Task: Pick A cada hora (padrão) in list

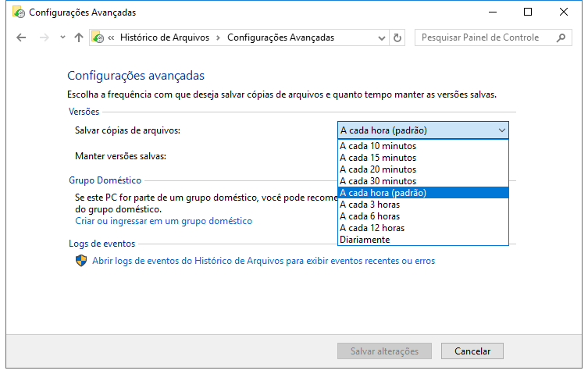Action: tap(423, 192)
